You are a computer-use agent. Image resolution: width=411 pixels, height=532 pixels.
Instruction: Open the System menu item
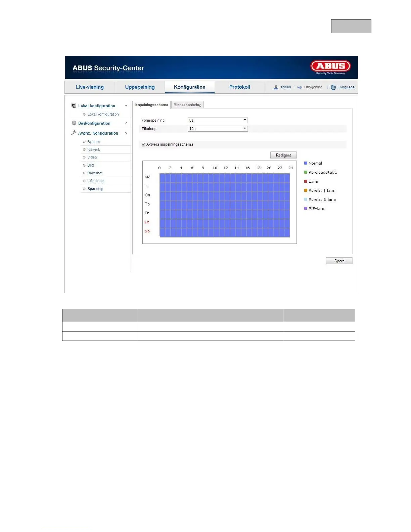click(x=94, y=142)
